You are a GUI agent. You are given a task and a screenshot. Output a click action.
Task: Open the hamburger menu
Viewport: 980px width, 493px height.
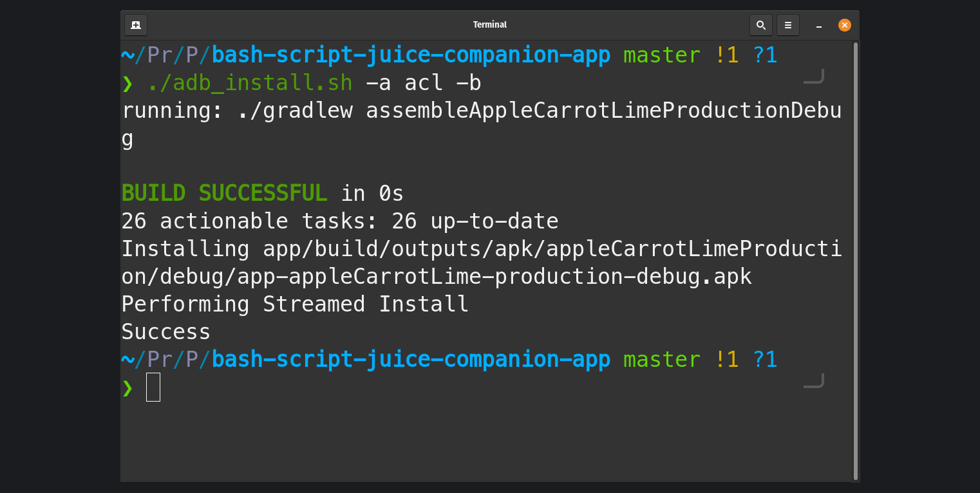point(787,25)
